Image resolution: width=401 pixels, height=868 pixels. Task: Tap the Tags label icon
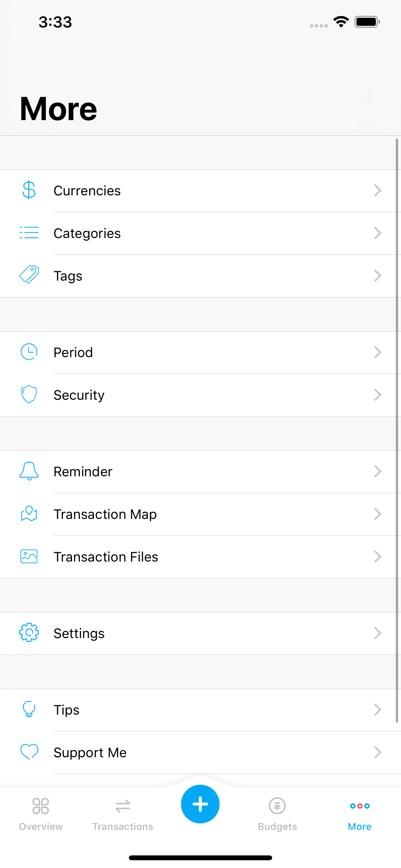pos(29,275)
